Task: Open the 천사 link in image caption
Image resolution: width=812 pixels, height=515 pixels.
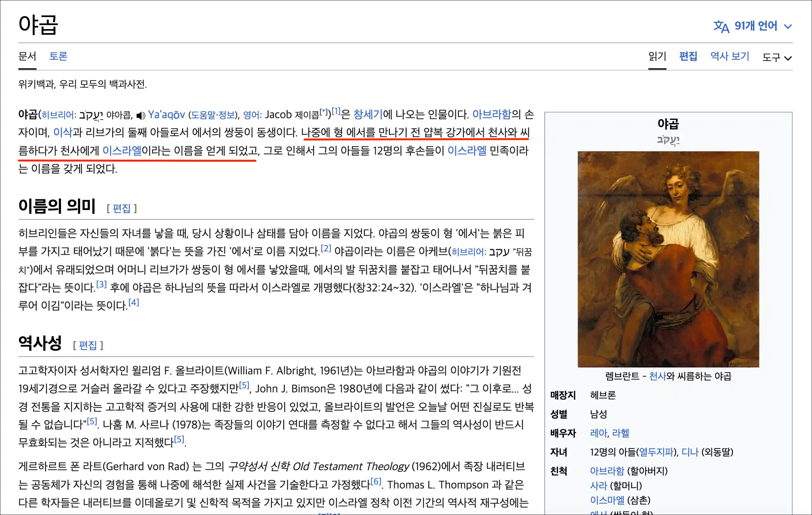Action: coord(657,376)
